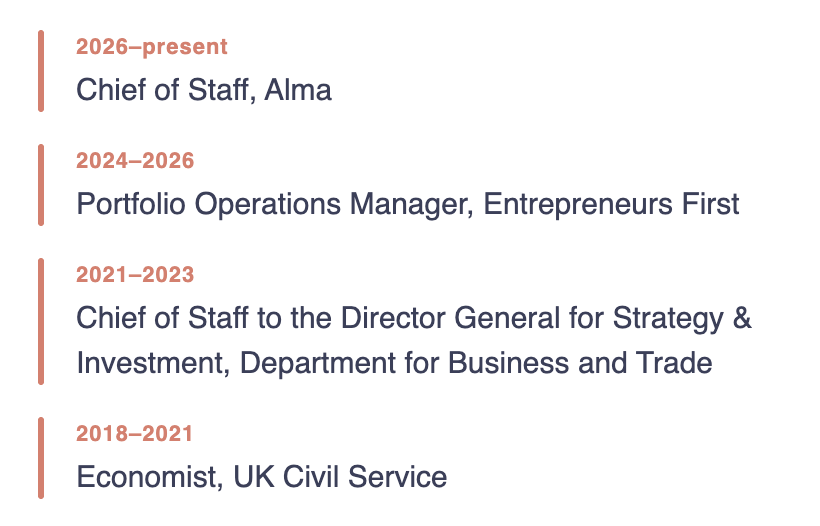The width and height of the screenshot is (820, 526).
Task: Select Economist, UK Civil Service entry
Action: pyautogui.click(x=261, y=477)
